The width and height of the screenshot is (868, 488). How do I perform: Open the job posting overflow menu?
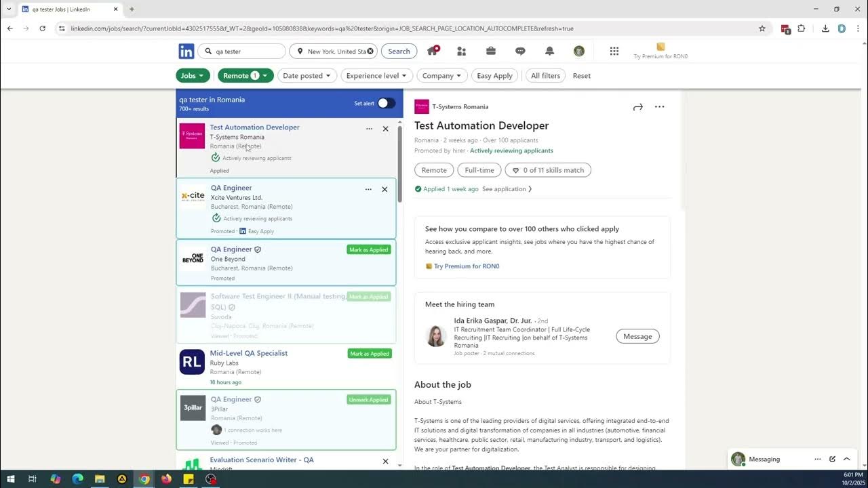[x=659, y=106]
